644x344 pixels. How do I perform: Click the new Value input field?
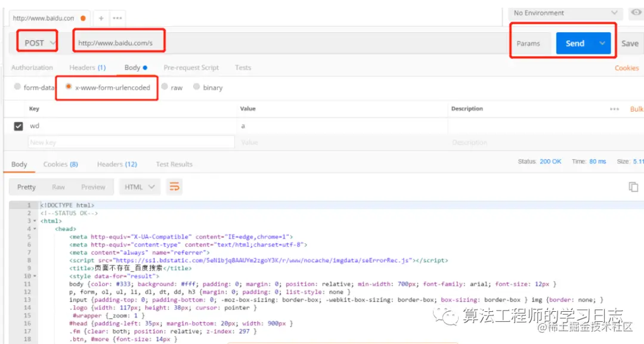coord(342,142)
